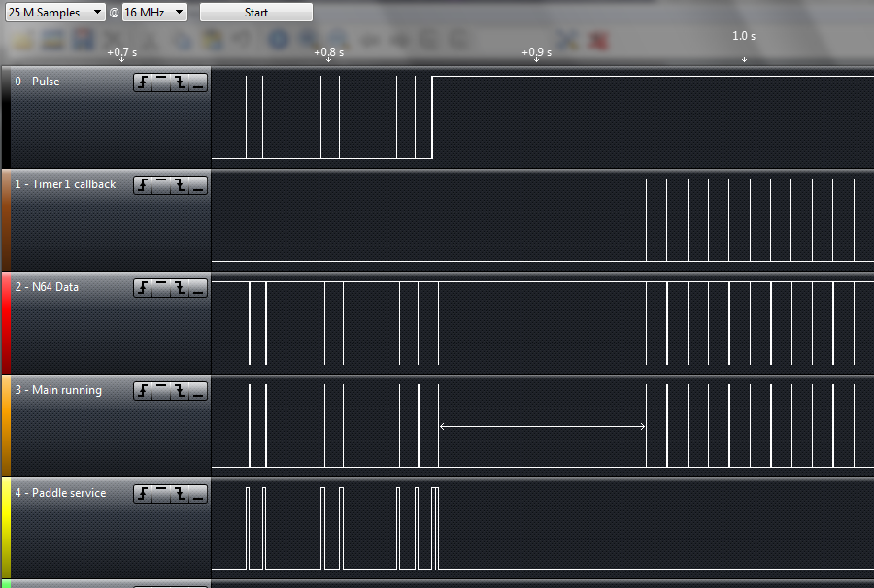Set low level trigger on Main running
The height and width of the screenshot is (588, 874).
tap(198, 391)
